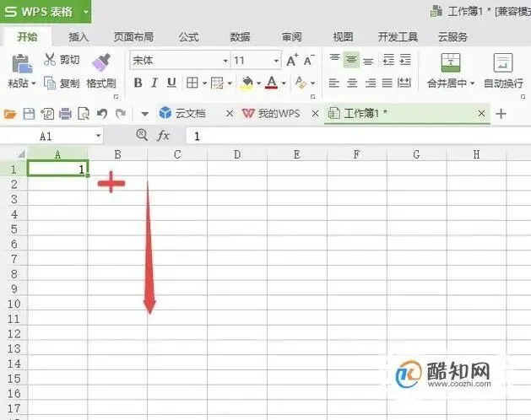Align text to top
The width and height of the screenshot is (531, 420).
pos(334,60)
